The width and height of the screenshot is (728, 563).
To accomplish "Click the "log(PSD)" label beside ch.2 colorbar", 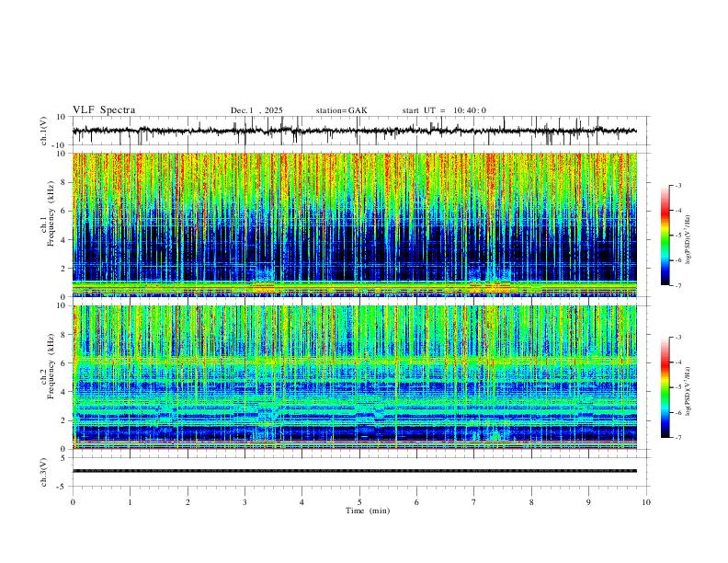I will click(688, 391).
